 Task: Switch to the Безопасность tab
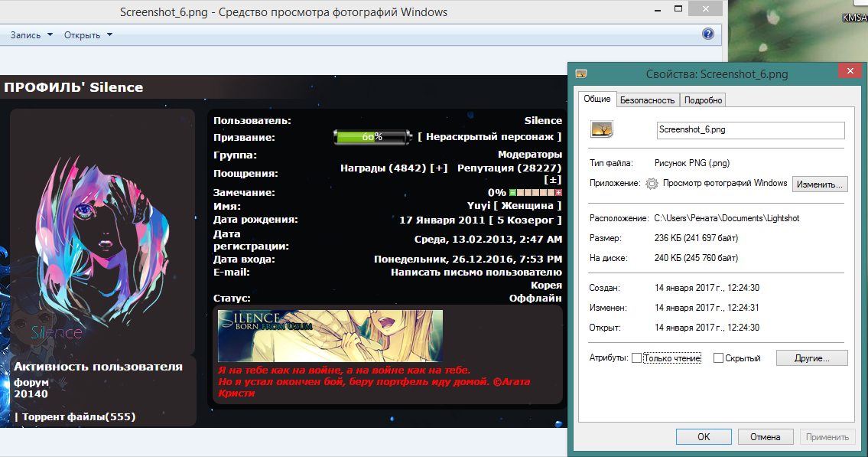647,100
